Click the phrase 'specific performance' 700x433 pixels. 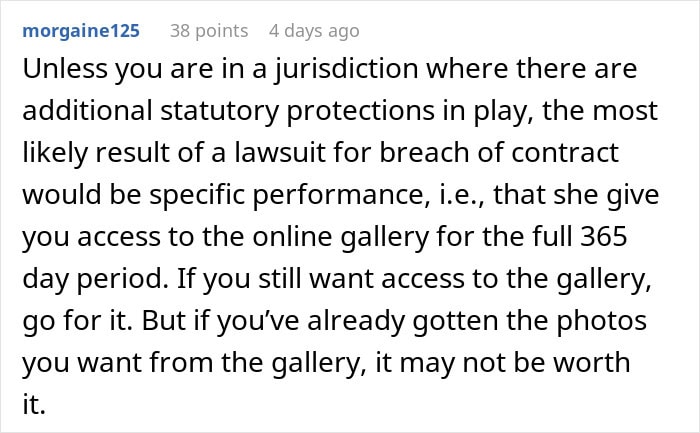click(x=286, y=195)
